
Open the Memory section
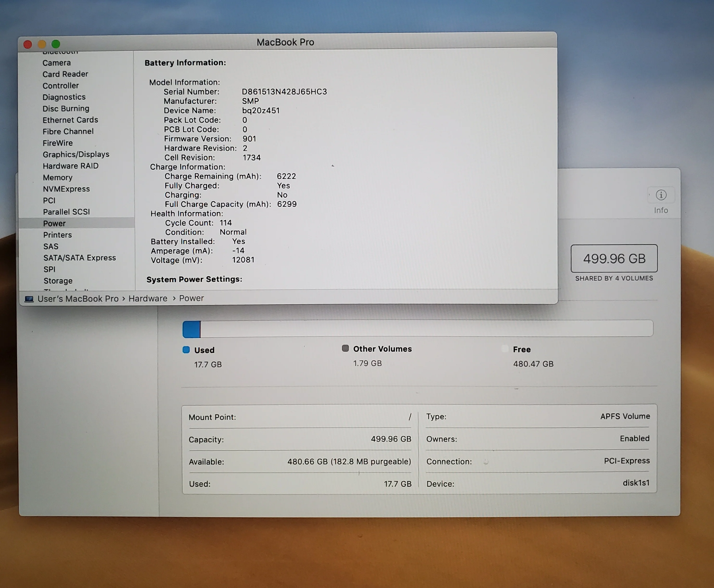(57, 177)
